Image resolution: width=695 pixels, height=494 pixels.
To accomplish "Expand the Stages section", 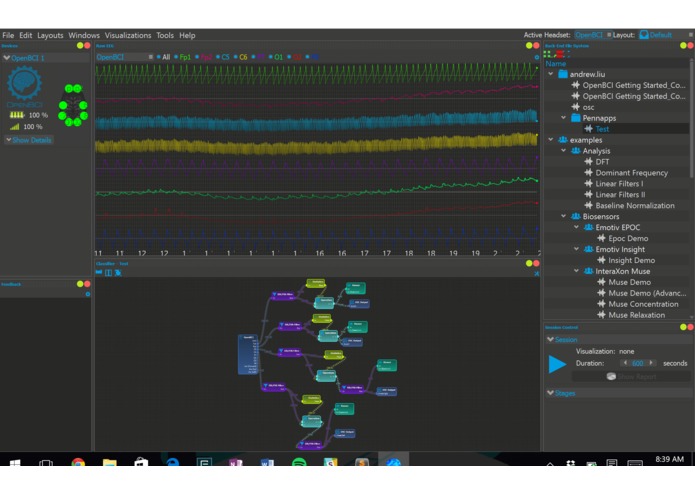I will click(x=551, y=393).
